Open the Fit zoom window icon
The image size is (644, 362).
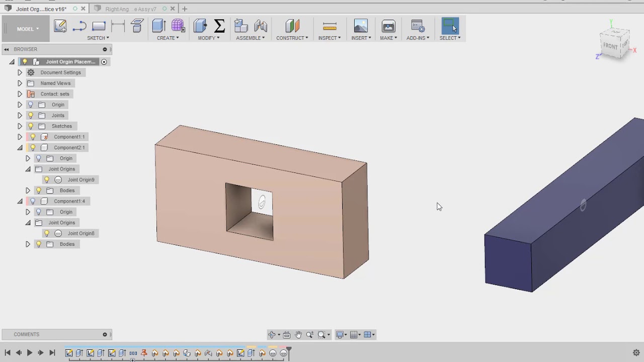321,335
